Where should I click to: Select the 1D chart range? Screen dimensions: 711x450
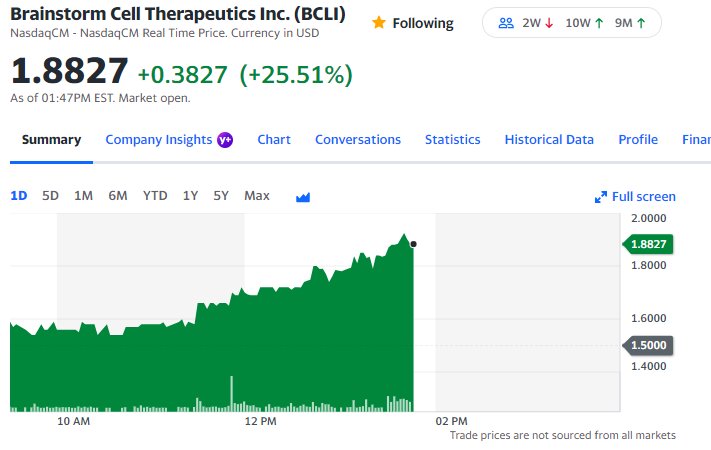[x=19, y=196]
